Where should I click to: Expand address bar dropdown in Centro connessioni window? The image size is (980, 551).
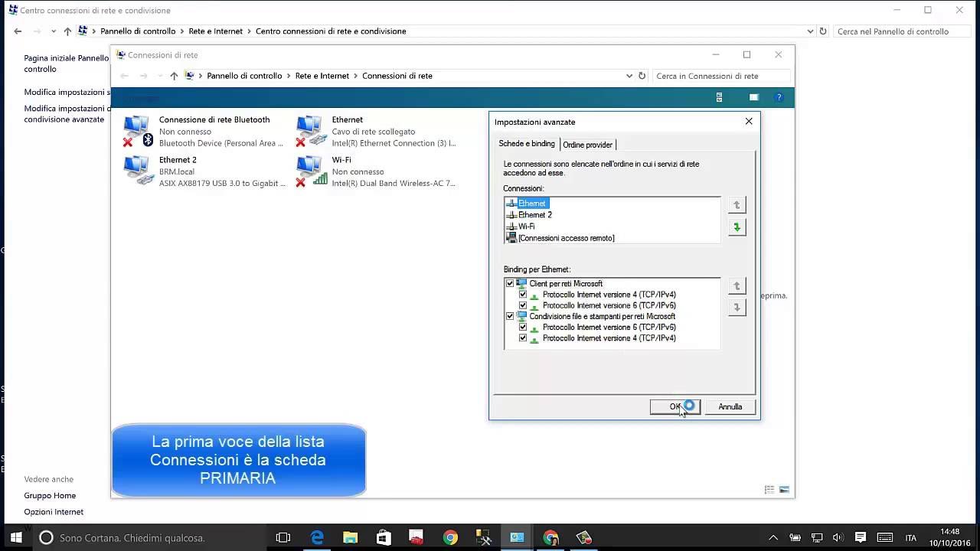point(811,31)
